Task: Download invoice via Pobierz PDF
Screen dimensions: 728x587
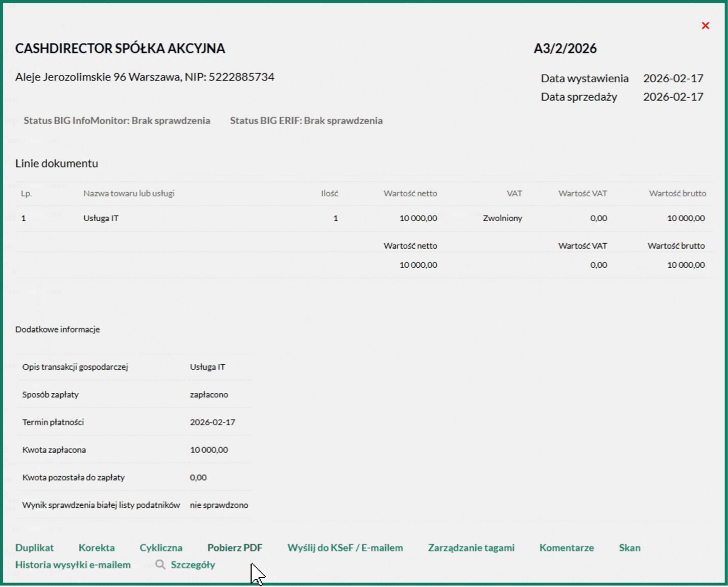Action: 235,548
